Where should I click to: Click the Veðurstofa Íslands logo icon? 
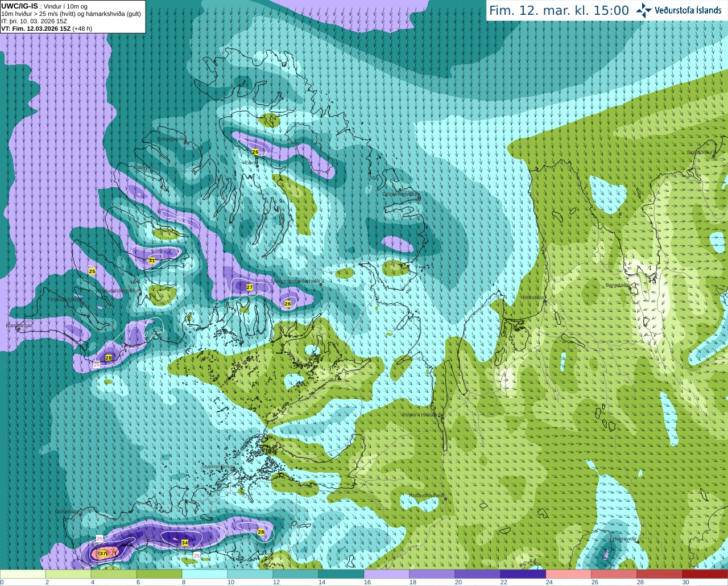coord(644,10)
